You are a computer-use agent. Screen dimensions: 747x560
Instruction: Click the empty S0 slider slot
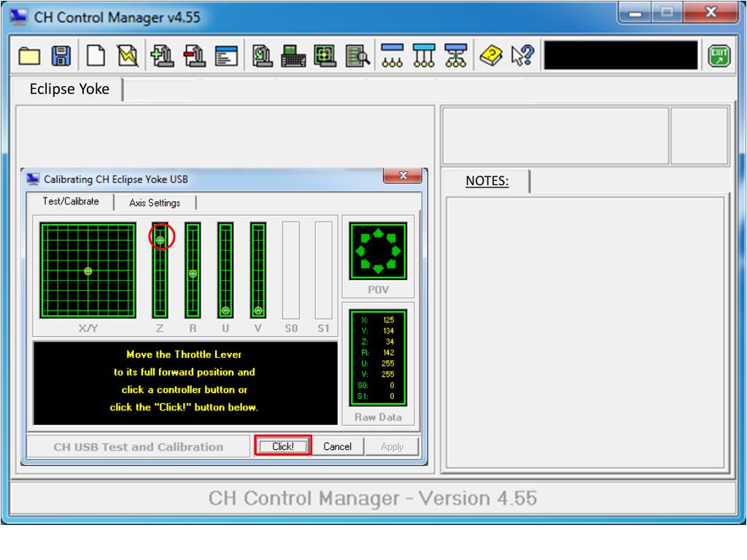tap(291, 270)
